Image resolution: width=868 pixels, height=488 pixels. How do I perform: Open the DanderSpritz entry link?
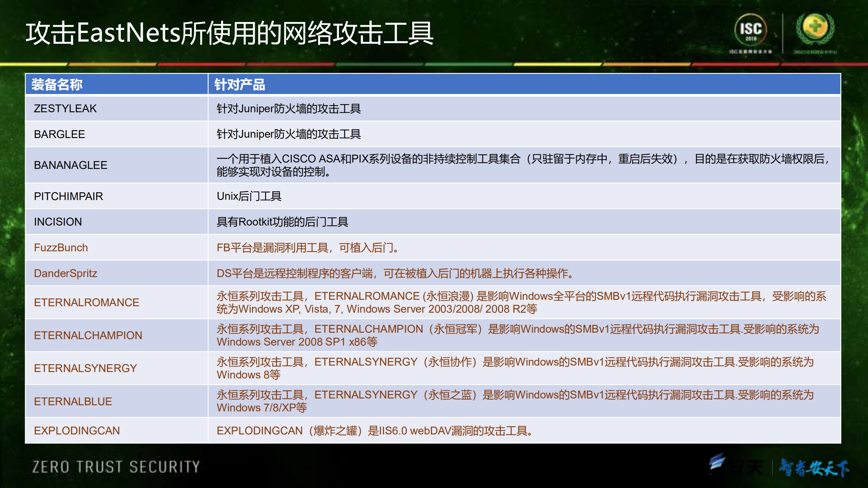[65, 273]
